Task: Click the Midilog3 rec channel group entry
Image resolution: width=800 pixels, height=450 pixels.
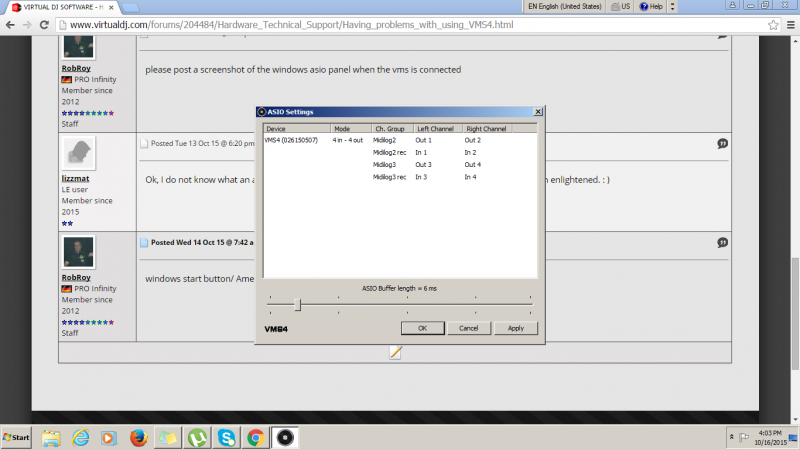Action: tap(389, 177)
